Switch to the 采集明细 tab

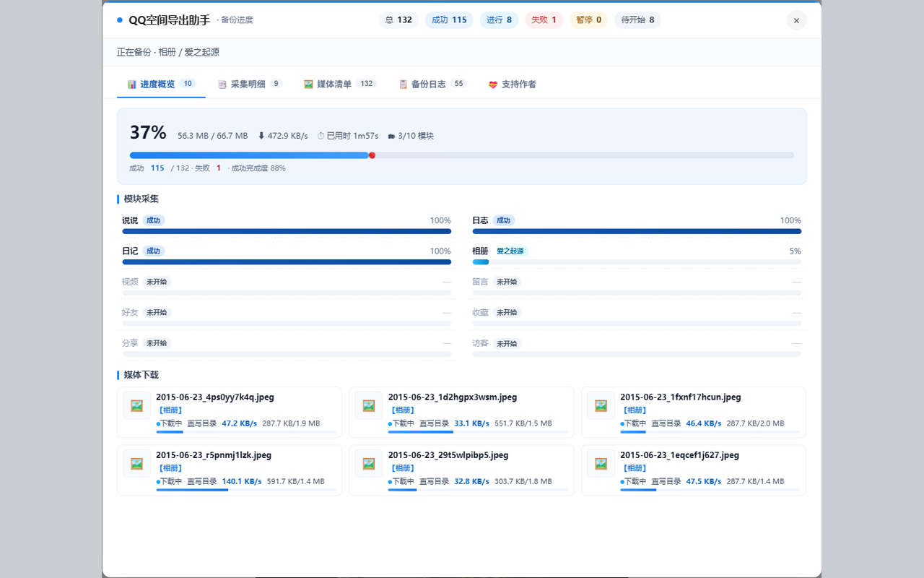pyautogui.click(x=250, y=84)
